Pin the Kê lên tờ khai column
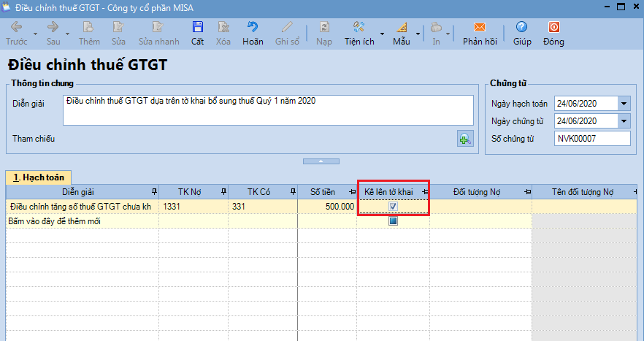The width and height of the screenshot is (644, 341). tap(425, 192)
